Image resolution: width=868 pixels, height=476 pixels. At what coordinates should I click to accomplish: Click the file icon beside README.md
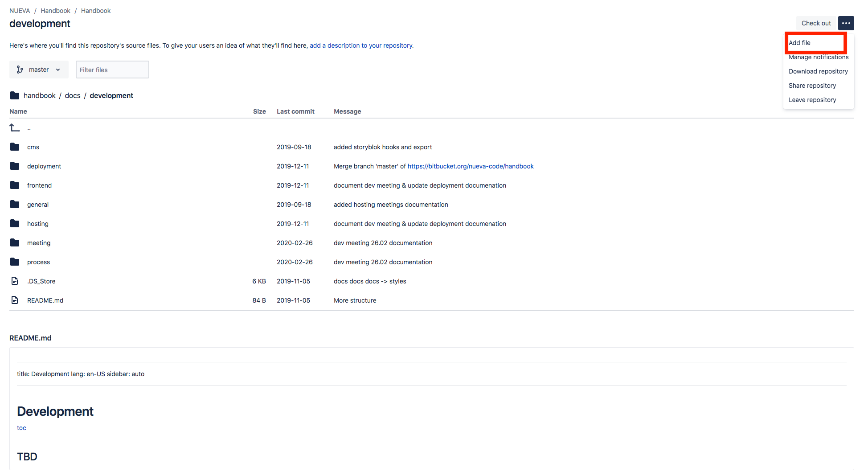[15, 300]
